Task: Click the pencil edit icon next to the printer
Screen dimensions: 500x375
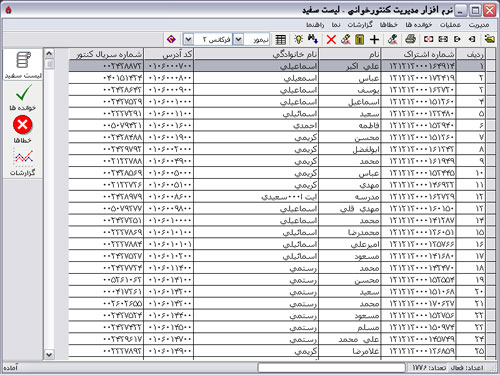Action: click(393, 39)
